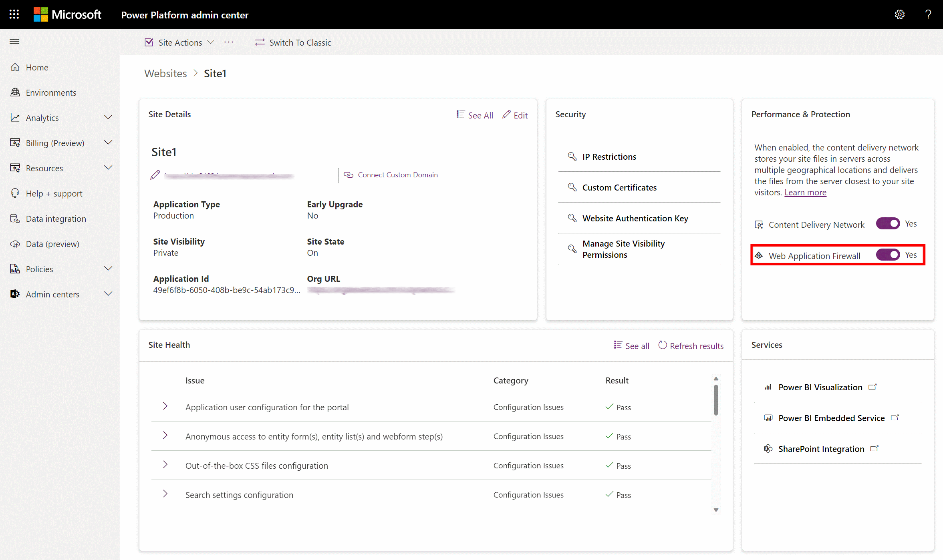
Task: Click the Manage Site Visibility Permissions icon
Action: 572,248
